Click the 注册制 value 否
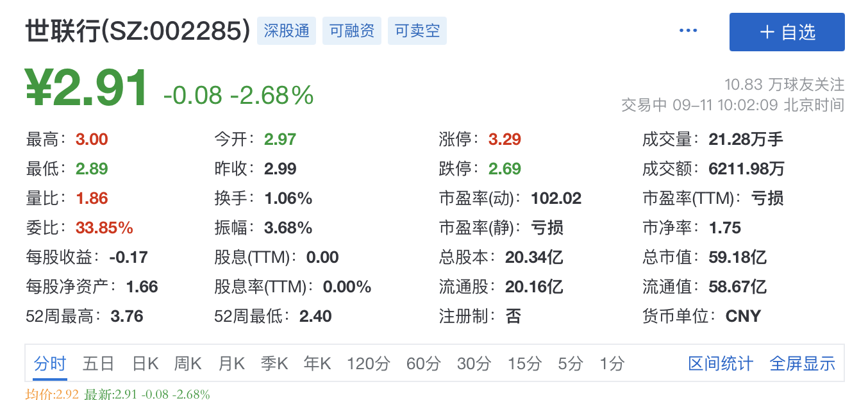 [513, 316]
